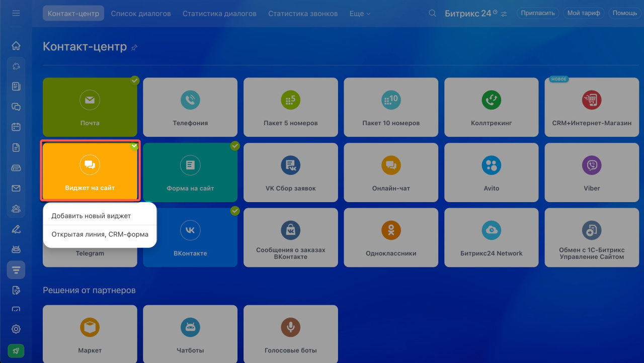
Task: Open Пакет 10 номеров tile
Action: pos(391,107)
